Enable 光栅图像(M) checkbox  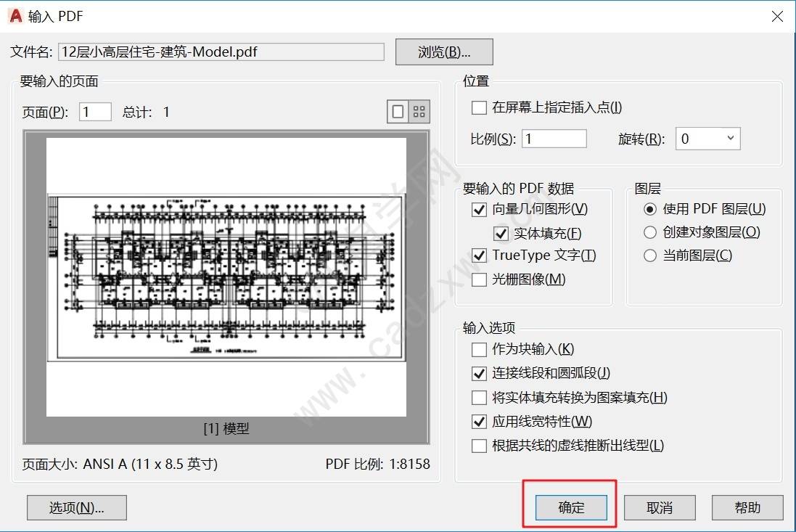[479, 279]
